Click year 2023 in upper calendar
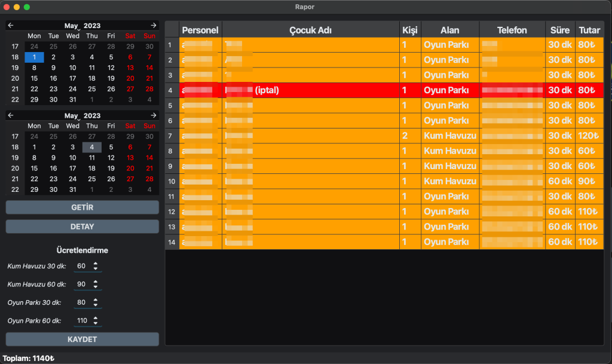612x364 pixels. [x=92, y=26]
